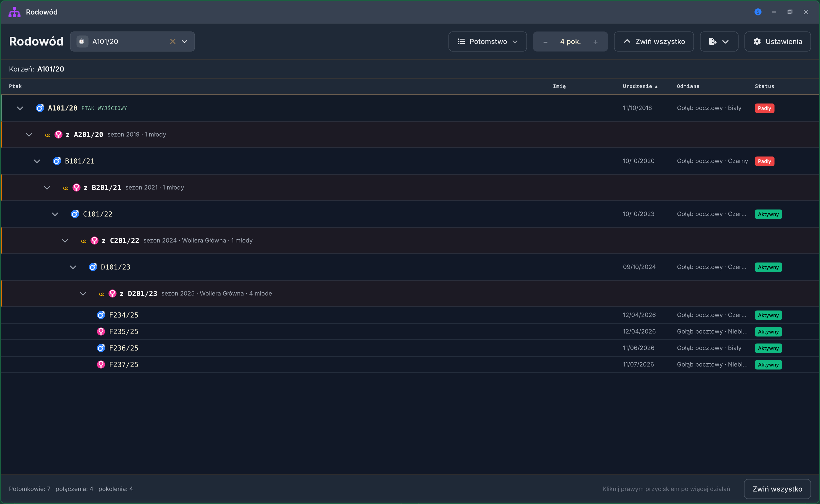
Task: Sort by Urodzenie column header
Action: [640, 86]
